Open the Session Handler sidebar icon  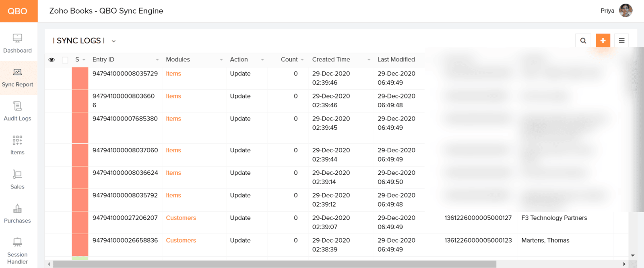[x=17, y=242]
